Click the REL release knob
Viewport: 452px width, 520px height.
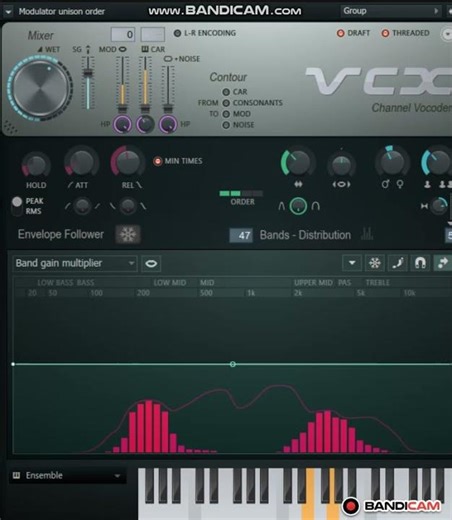coord(127,162)
